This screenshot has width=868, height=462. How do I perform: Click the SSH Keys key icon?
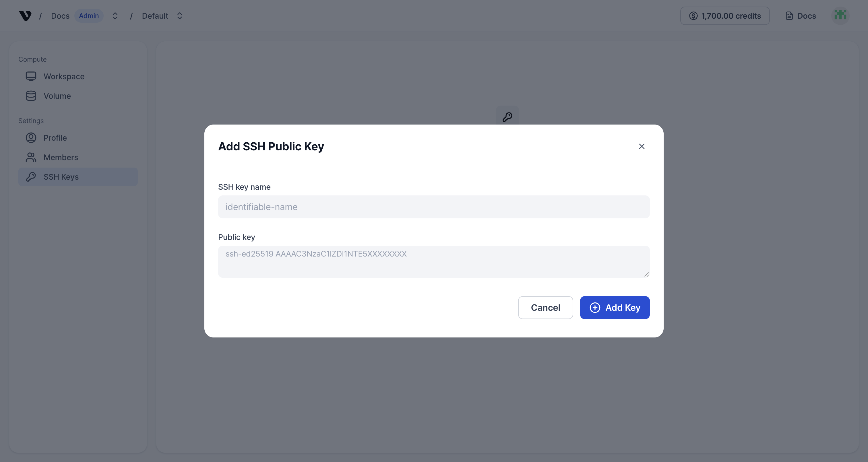(31, 176)
